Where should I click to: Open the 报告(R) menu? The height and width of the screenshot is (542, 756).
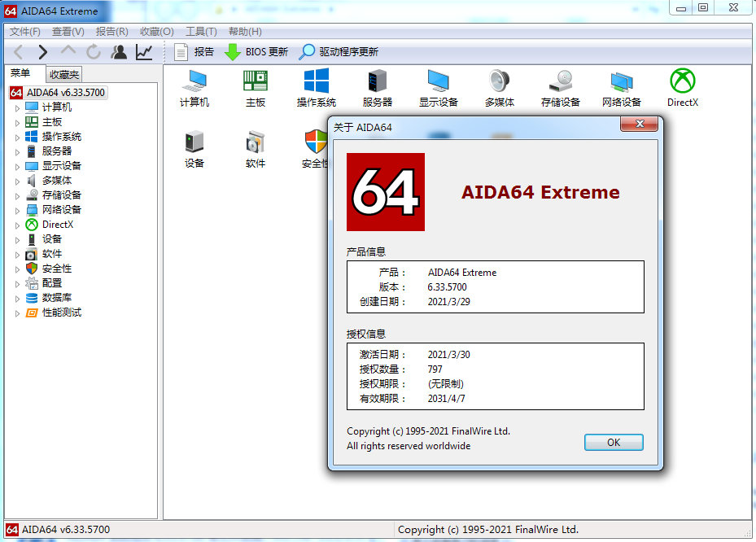tap(111, 32)
